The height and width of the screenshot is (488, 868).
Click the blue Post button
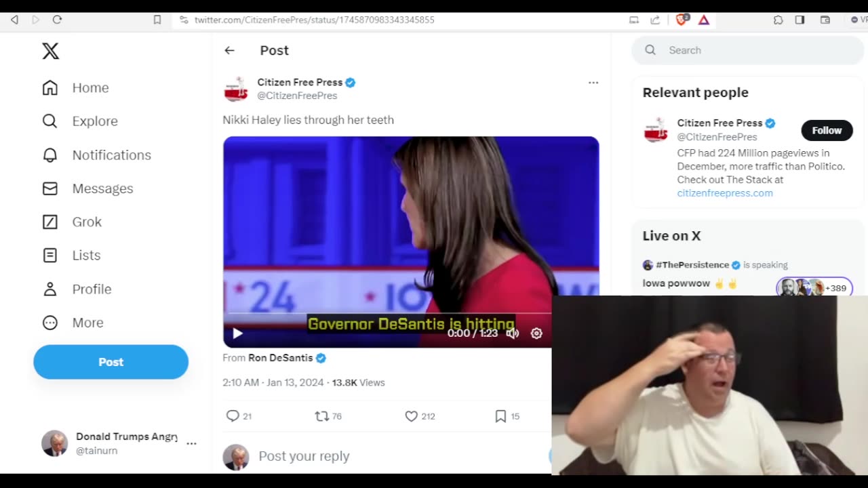click(x=111, y=362)
